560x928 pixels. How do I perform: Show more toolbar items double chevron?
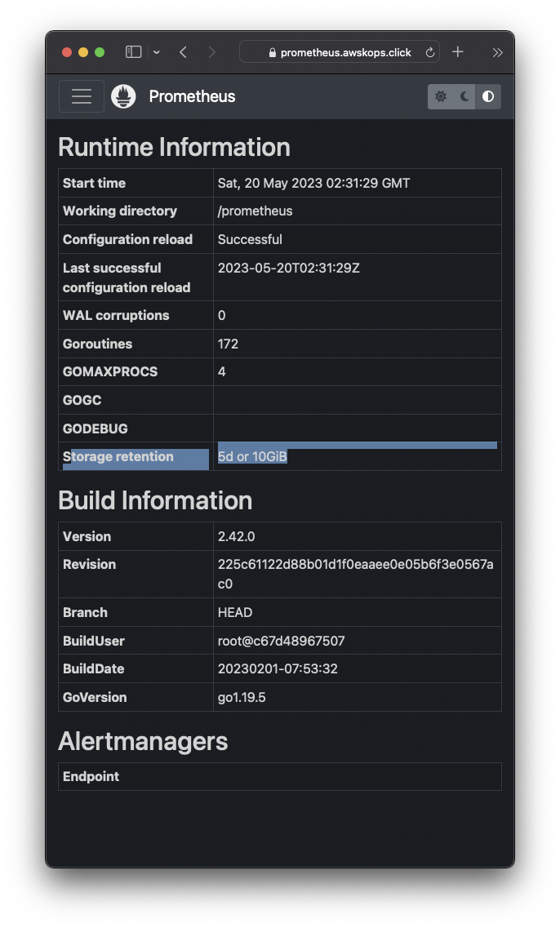(x=497, y=52)
